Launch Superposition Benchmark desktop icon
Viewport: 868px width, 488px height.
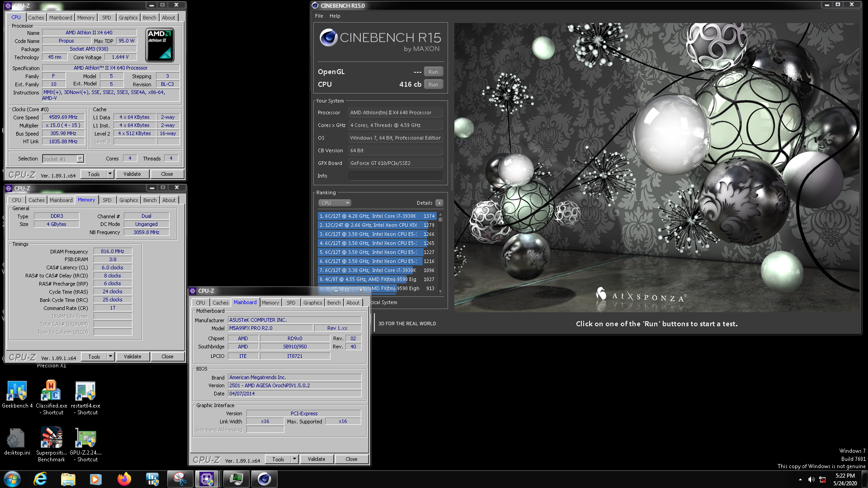point(51,444)
